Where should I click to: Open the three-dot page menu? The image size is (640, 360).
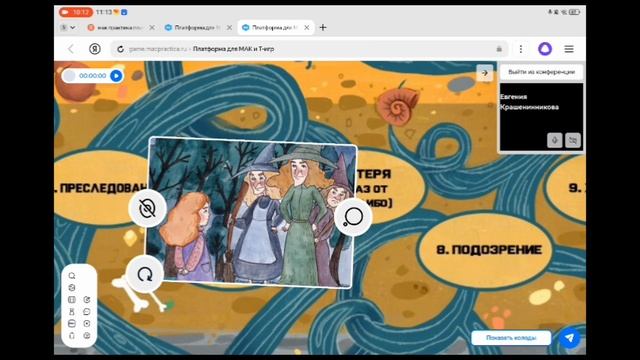click(x=521, y=49)
